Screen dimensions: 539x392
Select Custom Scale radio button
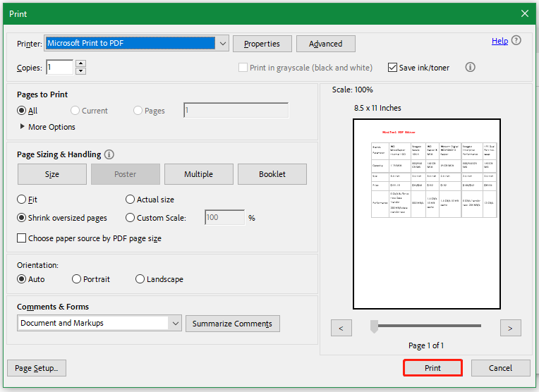pos(130,217)
